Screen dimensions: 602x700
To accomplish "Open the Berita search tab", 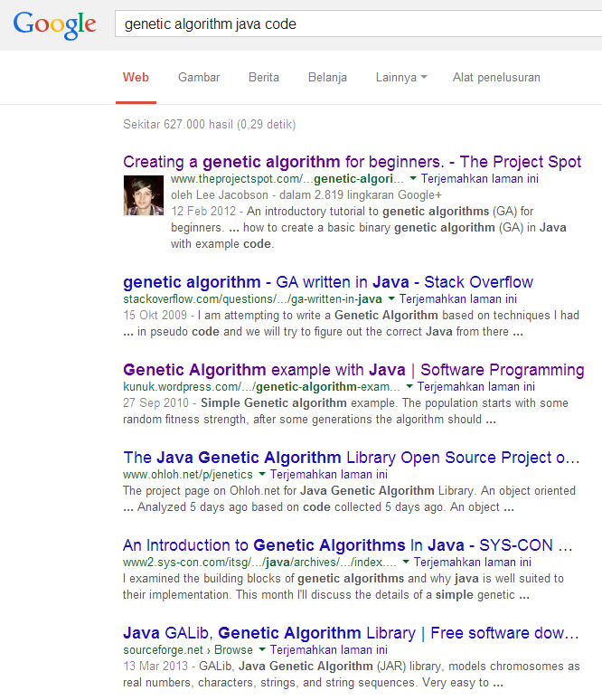I will click(264, 78).
